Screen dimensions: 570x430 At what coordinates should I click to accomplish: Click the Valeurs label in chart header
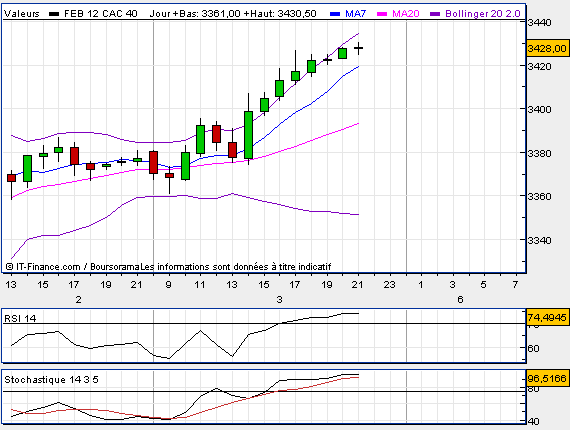click(x=22, y=14)
